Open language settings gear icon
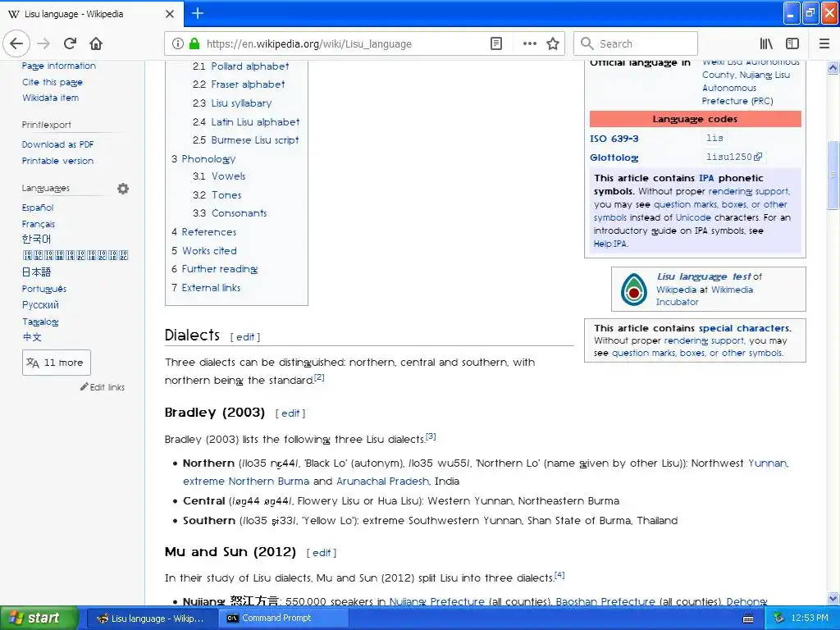The image size is (840, 630). tap(123, 189)
